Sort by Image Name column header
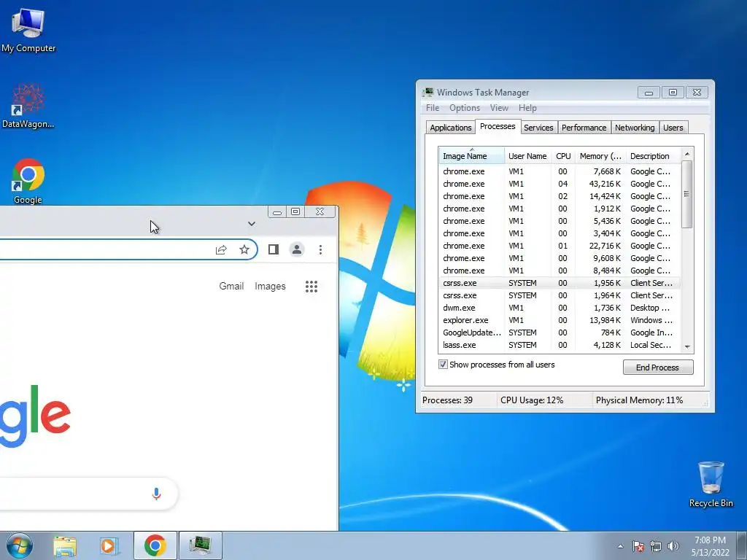Image resolution: width=747 pixels, height=560 pixels. pos(471,156)
